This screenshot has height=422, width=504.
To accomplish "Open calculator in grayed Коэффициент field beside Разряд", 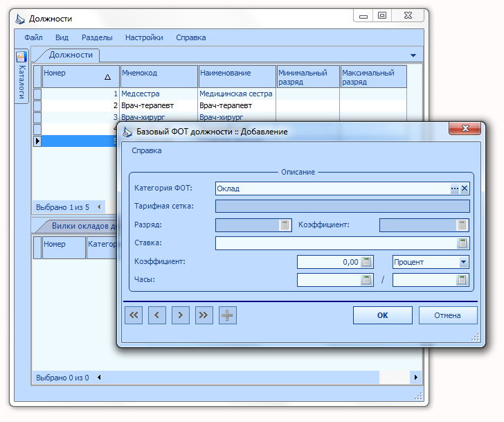I will (462, 225).
